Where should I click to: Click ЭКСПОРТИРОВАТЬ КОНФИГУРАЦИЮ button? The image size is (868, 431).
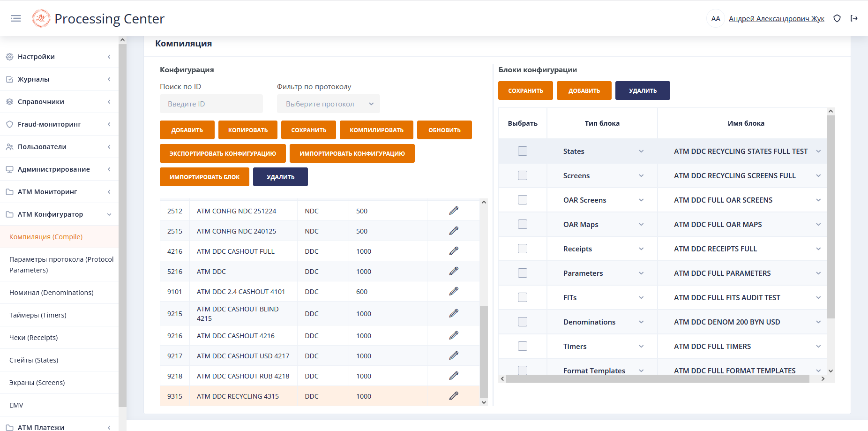223,153
